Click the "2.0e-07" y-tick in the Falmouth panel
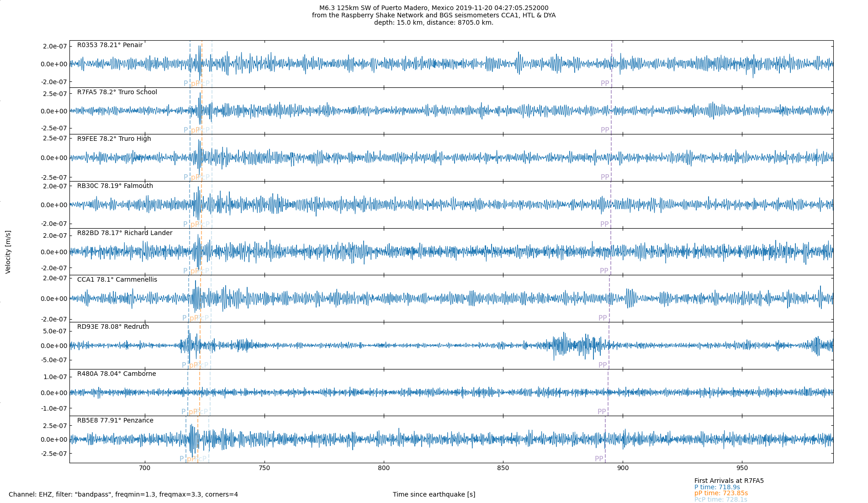This screenshot has width=868, height=503. click(x=55, y=186)
